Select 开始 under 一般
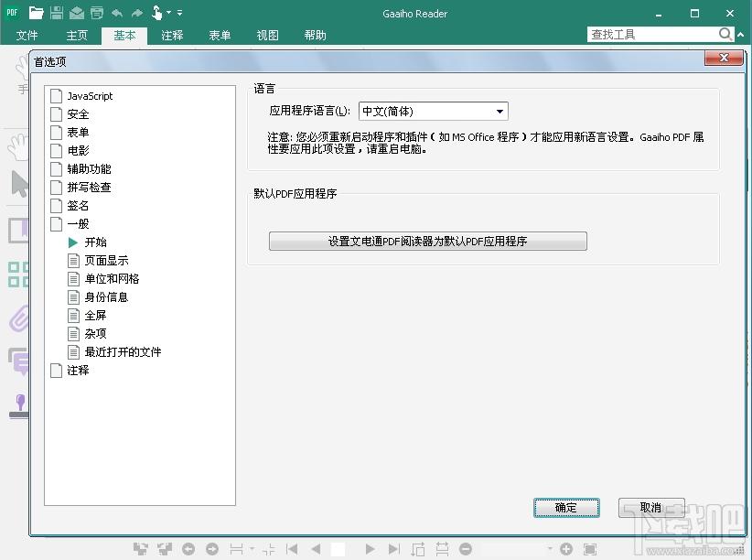Image resolution: width=752 pixels, height=560 pixels. (95, 242)
